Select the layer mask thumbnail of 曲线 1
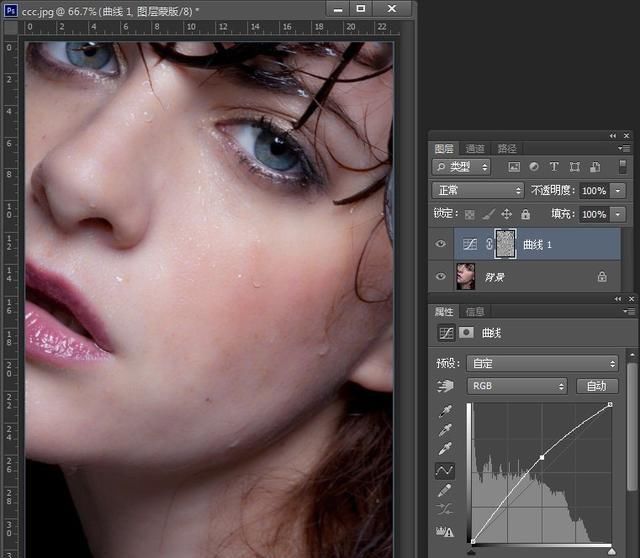Image resolution: width=640 pixels, height=558 pixels. (505, 244)
